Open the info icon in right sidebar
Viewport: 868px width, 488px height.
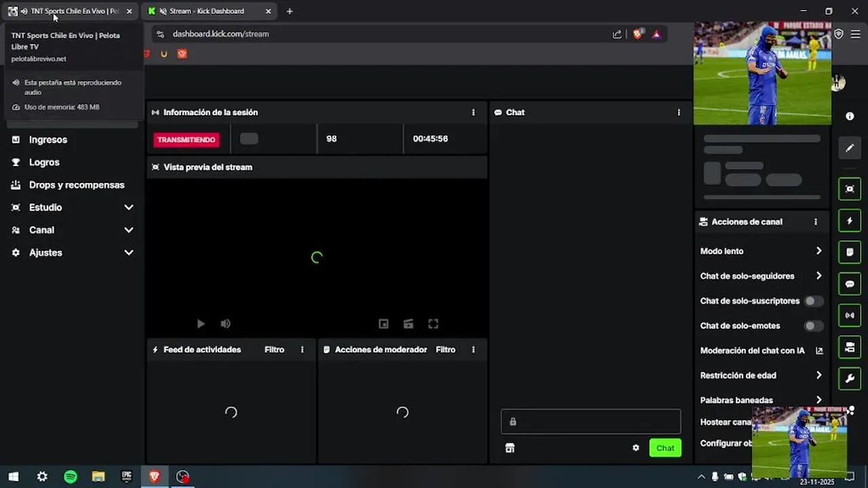(850, 117)
